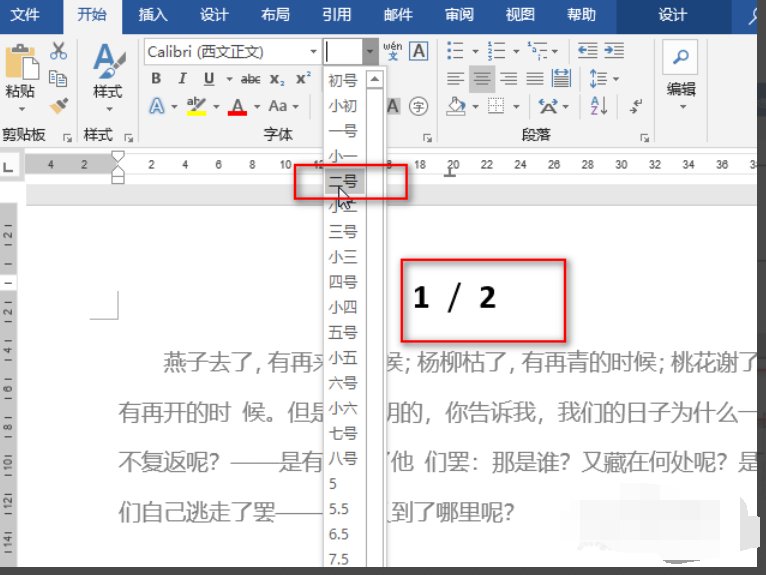
Task: Click the phonetic guide wén icon
Action: (x=393, y=51)
